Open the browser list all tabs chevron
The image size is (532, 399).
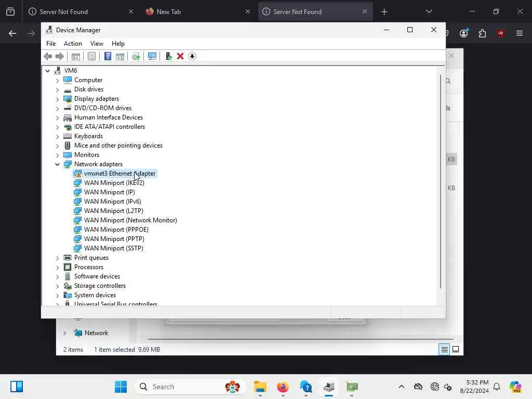click(429, 11)
